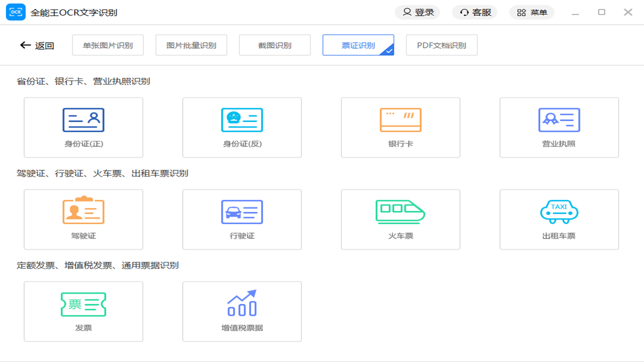Open the 银行卡 bank card recognizer
This screenshot has width=644, height=362.
(400, 127)
